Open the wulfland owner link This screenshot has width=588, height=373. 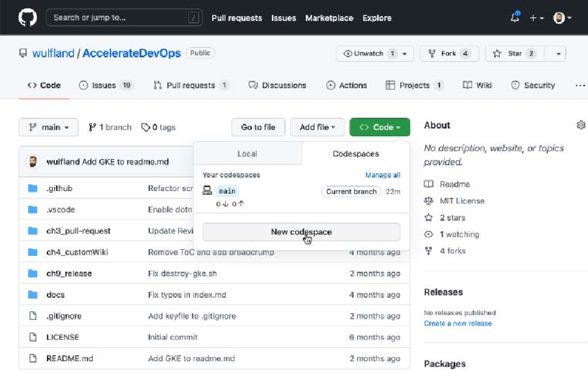pyautogui.click(x=53, y=53)
